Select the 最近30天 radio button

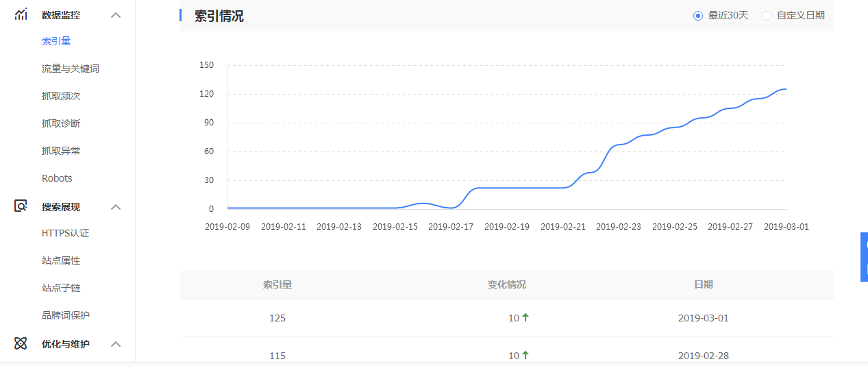698,15
